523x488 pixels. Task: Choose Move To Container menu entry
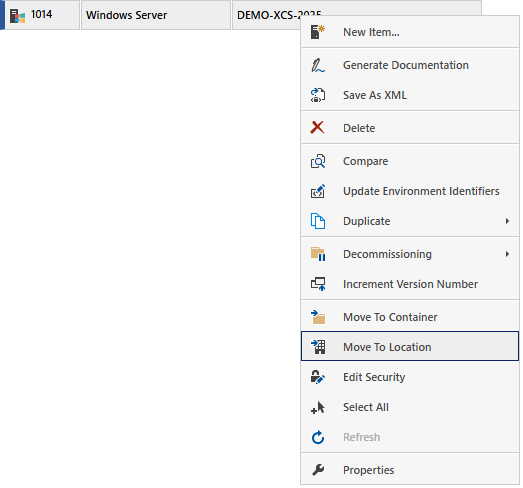pos(410,317)
